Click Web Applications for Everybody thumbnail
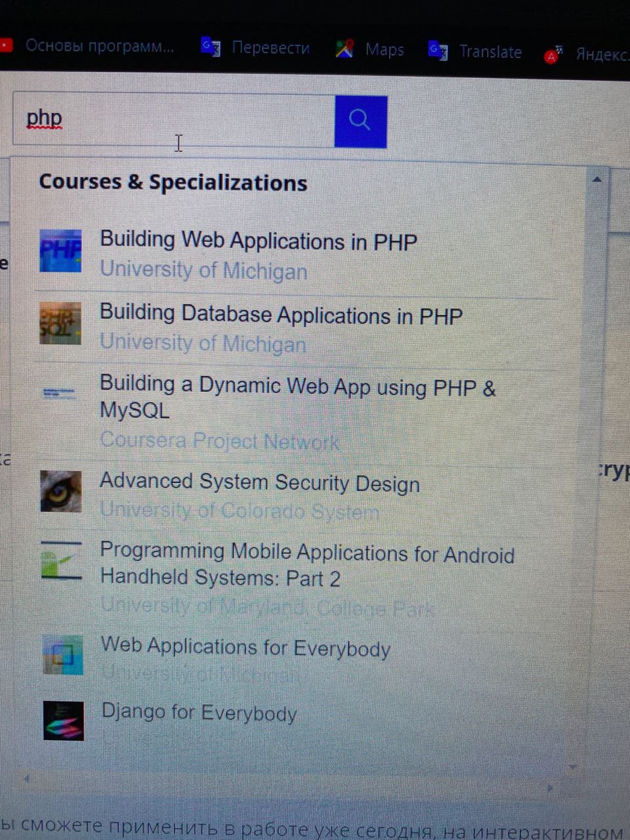 click(63, 654)
